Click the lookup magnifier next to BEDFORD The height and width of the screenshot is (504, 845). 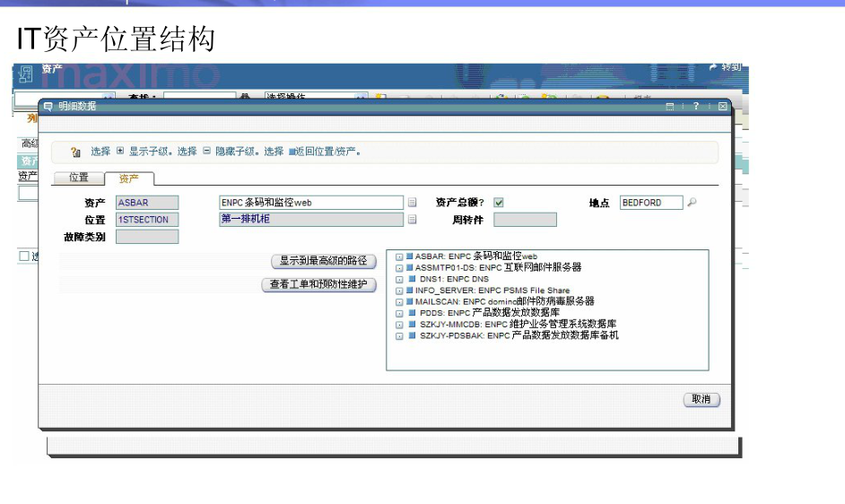692,203
